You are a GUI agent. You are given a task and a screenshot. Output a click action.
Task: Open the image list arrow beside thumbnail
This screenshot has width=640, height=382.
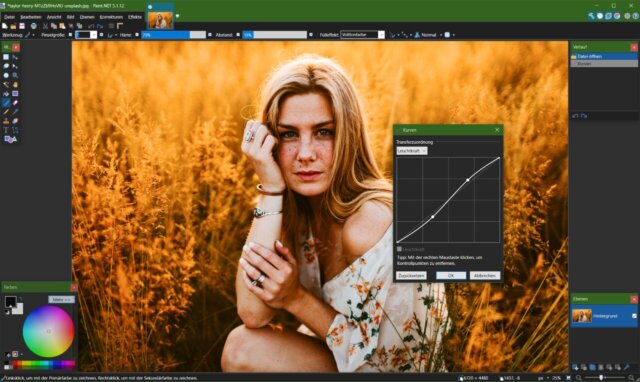pos(177,16)
